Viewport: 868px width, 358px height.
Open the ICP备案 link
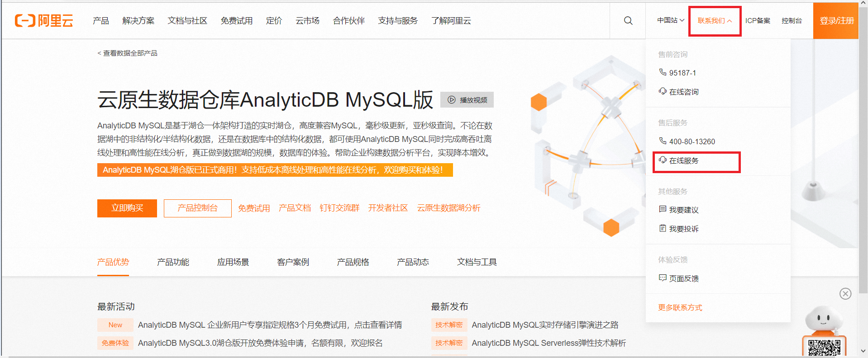(x=758, y=21)
